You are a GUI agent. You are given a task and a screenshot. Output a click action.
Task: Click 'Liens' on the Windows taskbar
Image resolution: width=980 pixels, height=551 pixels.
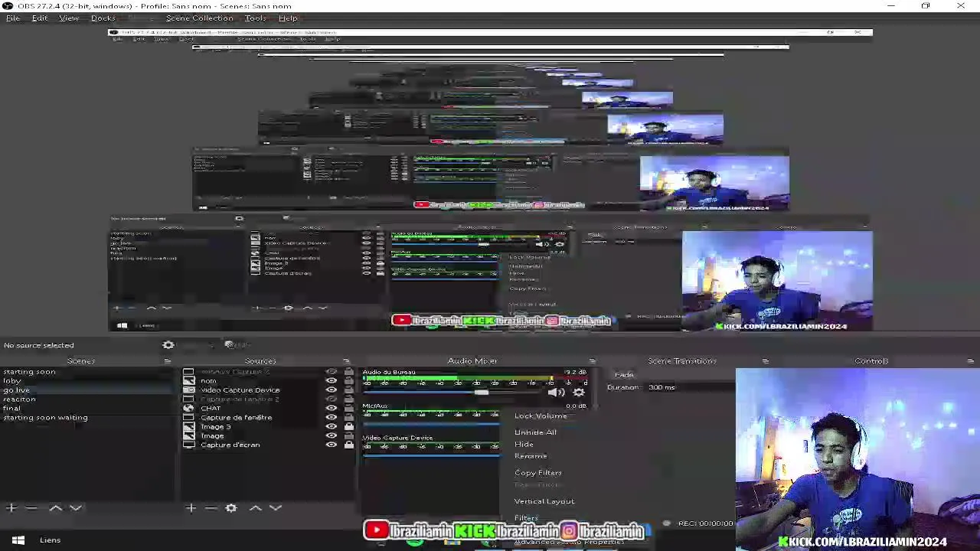pos(50,540)
